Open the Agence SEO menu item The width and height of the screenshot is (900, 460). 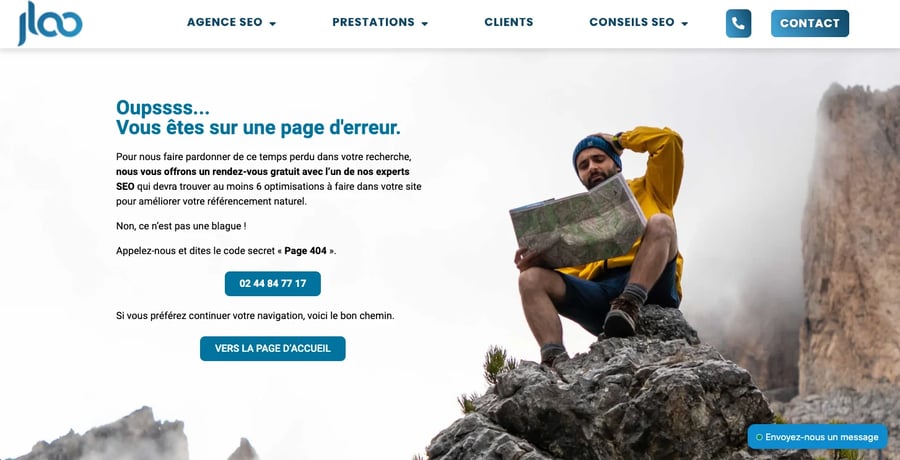pos(224,22)
